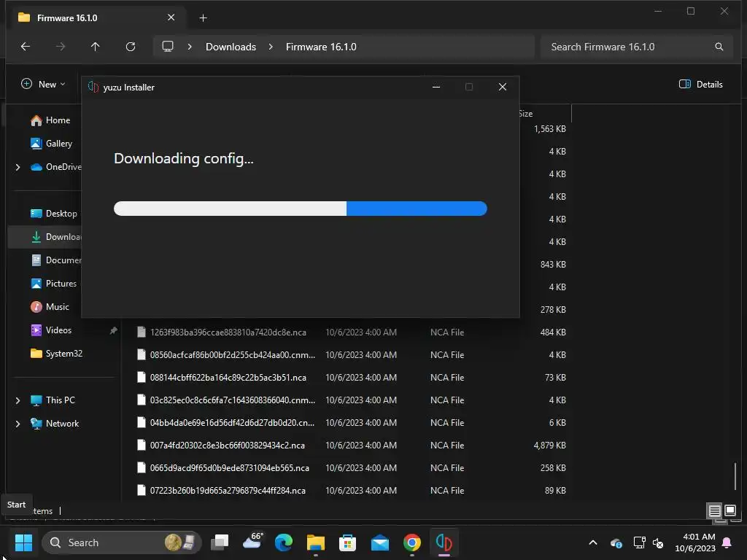Screen dimensions: 747x560
Task: Show hidden system tray icons
Action: pyautogui.click(x=593, y=542)
